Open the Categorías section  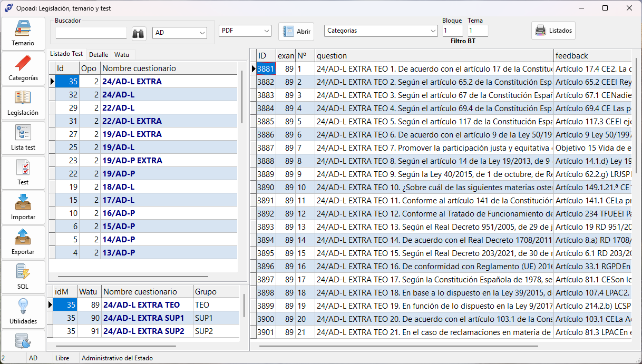23,68
